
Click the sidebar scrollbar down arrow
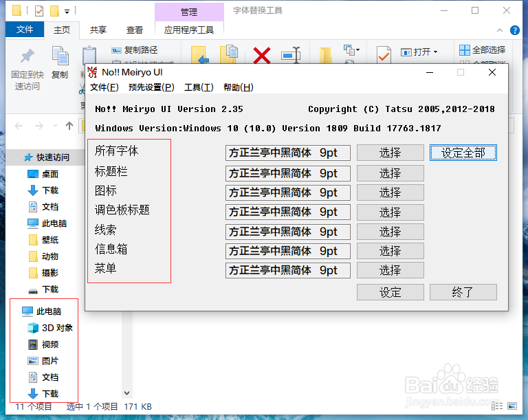pyautogui.click(x=126, y=393)
